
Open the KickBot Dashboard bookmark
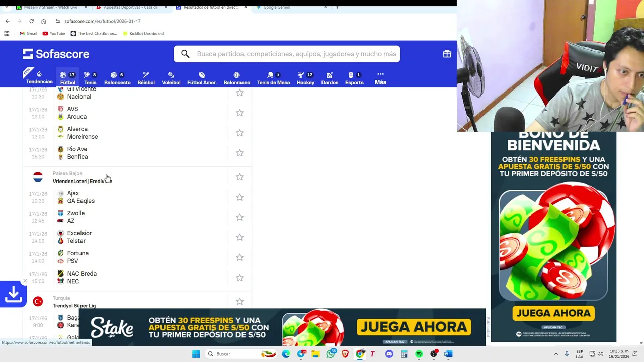click(143, 33)
